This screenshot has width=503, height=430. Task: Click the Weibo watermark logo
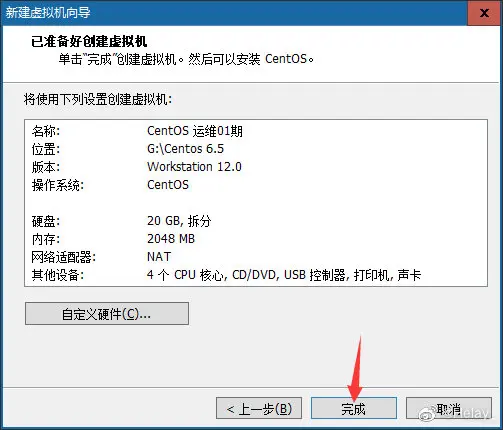coord(427,413)
